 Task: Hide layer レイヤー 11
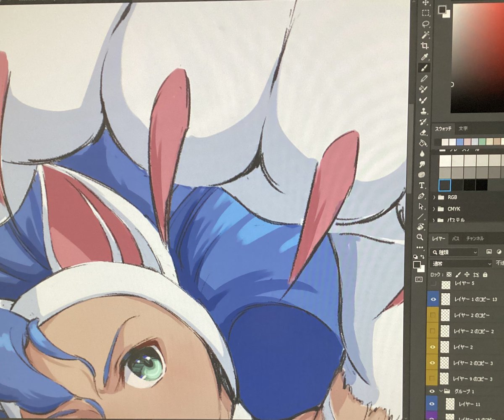point(433,404)
